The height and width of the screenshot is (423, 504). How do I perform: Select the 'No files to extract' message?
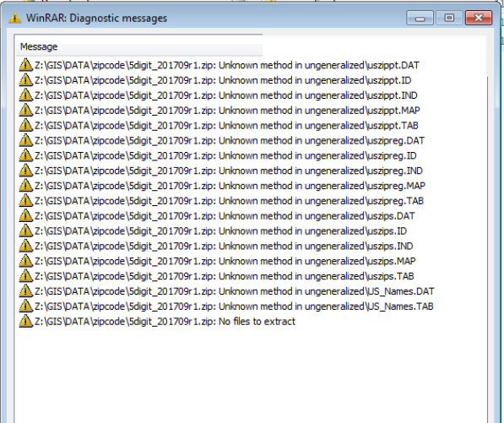coord(165,322)
